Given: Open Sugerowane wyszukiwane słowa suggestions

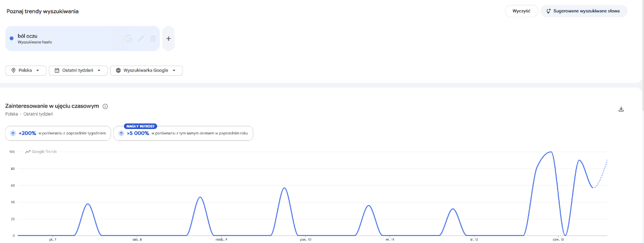Looking at the screenshot, I should [x=583, y=11].
